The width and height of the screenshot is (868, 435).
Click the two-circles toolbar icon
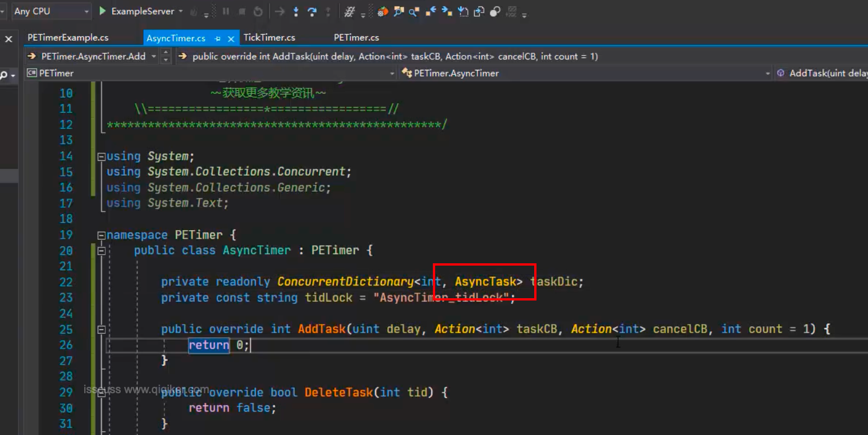click(495, 11)
